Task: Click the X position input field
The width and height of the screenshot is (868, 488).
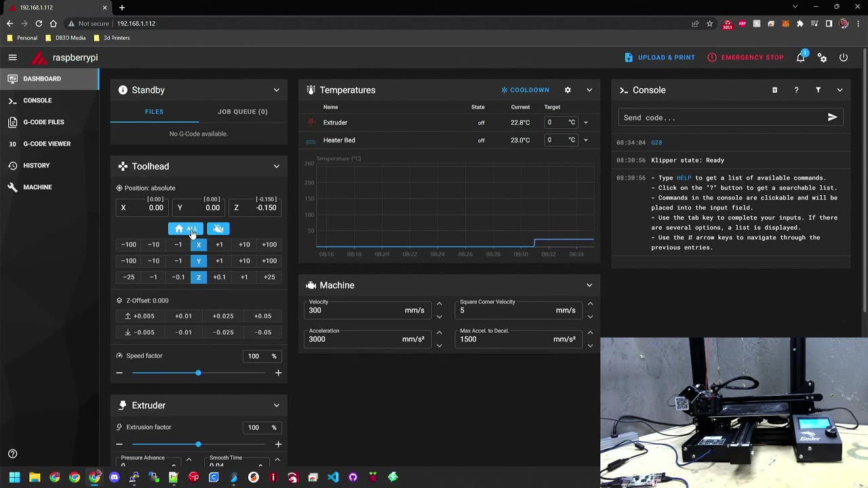Action: (143, 207)
